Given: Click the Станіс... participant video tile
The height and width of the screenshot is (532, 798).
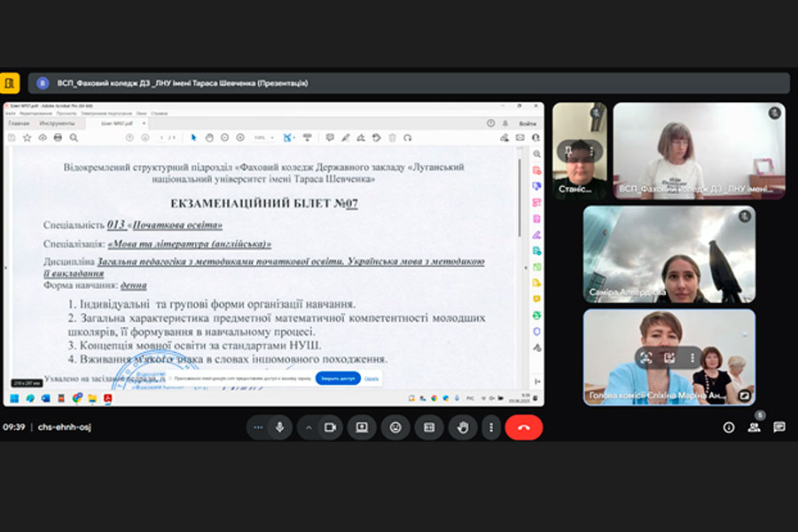Looking at the screenshot, I should [x=580, y=151].
